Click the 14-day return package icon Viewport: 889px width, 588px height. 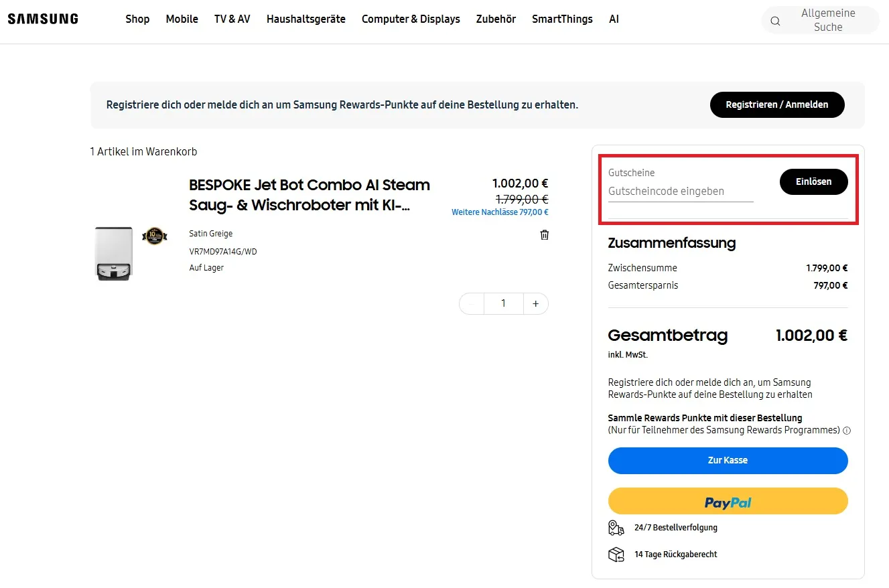(x=616, y=554)
